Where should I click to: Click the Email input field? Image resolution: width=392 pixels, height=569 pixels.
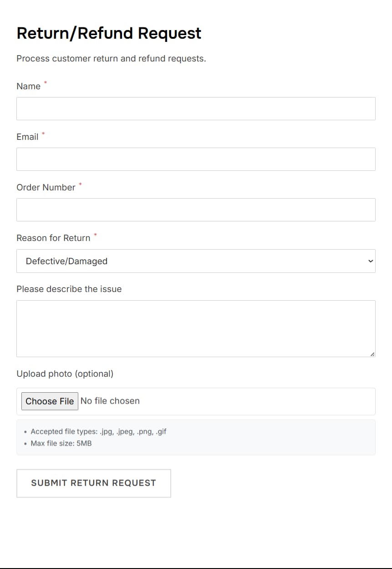click(196, 159)
